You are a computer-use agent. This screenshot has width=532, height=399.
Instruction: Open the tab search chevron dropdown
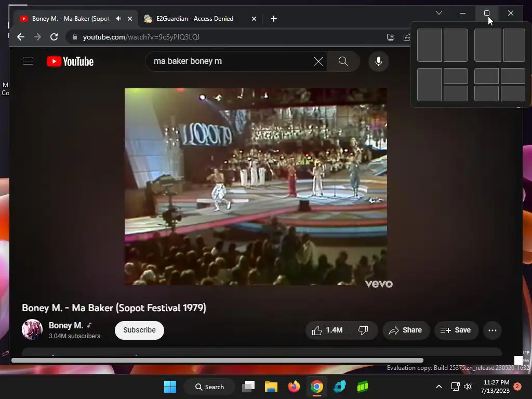(x=438, y=13)
